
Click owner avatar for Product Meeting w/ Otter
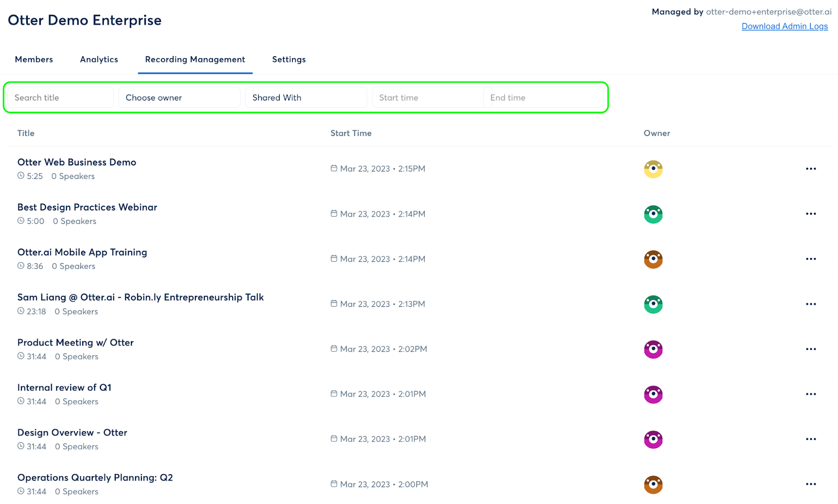[x=653, y=349]
